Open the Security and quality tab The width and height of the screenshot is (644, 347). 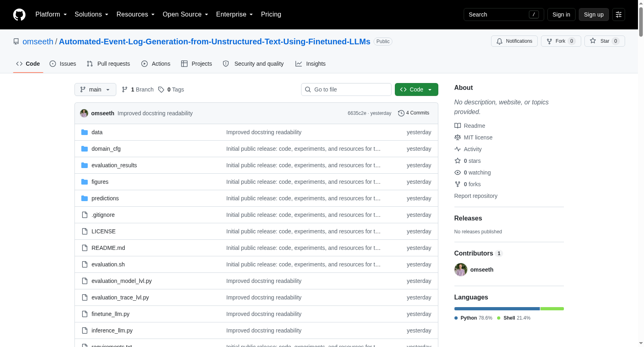[x=253, y=64]
